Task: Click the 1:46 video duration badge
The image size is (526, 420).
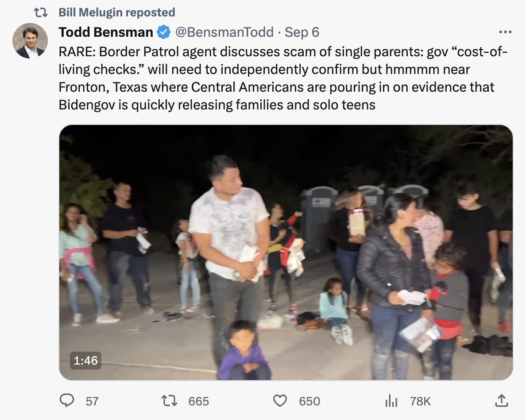Action: pyautogui.click(x=85, y=361)
